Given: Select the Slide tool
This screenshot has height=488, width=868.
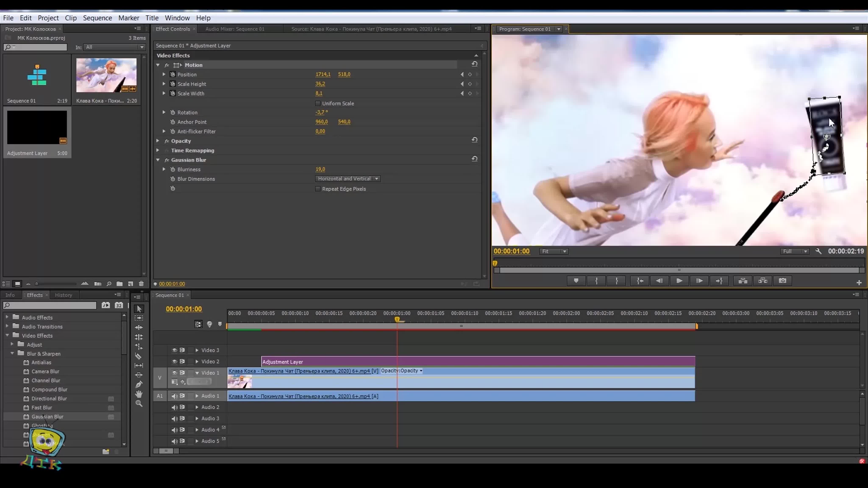Looking at the screenshot, I should 139,375.
